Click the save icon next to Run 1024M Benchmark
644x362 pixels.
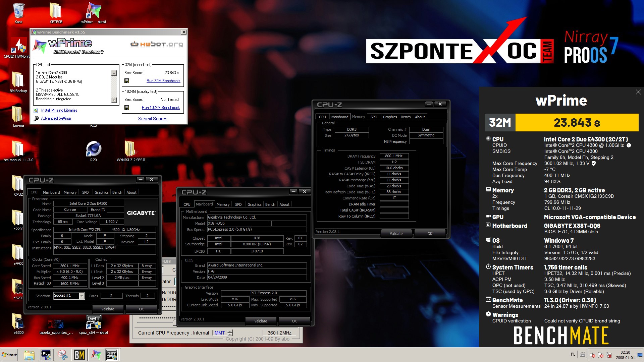(127, 108)
